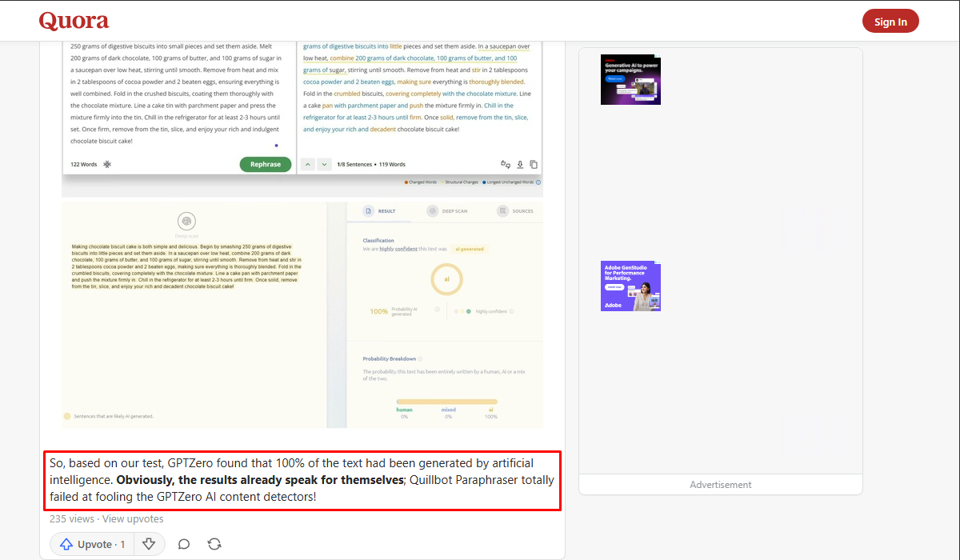Click the 'ai generated' yellow badge
960x560 pixels.
470,249
